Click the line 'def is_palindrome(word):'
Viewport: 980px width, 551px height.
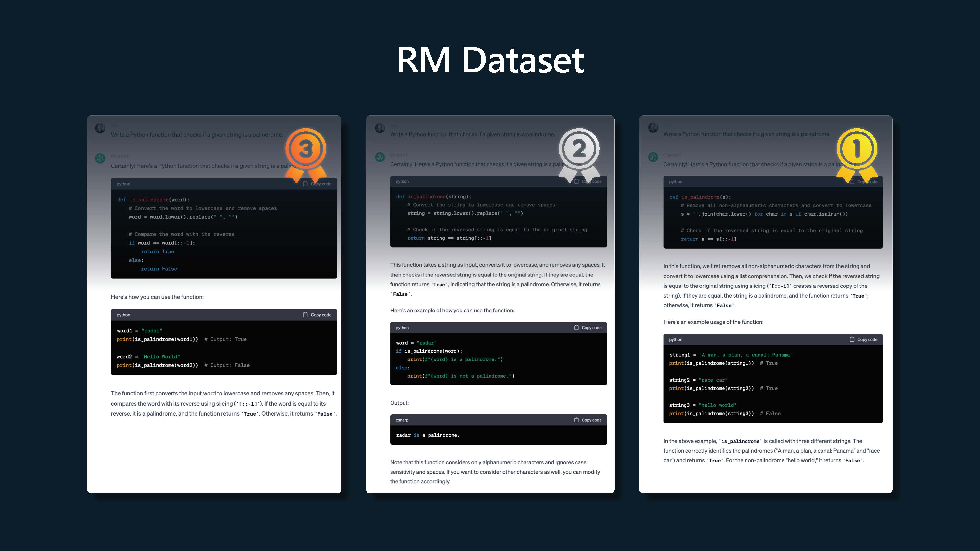pos(153,200)
